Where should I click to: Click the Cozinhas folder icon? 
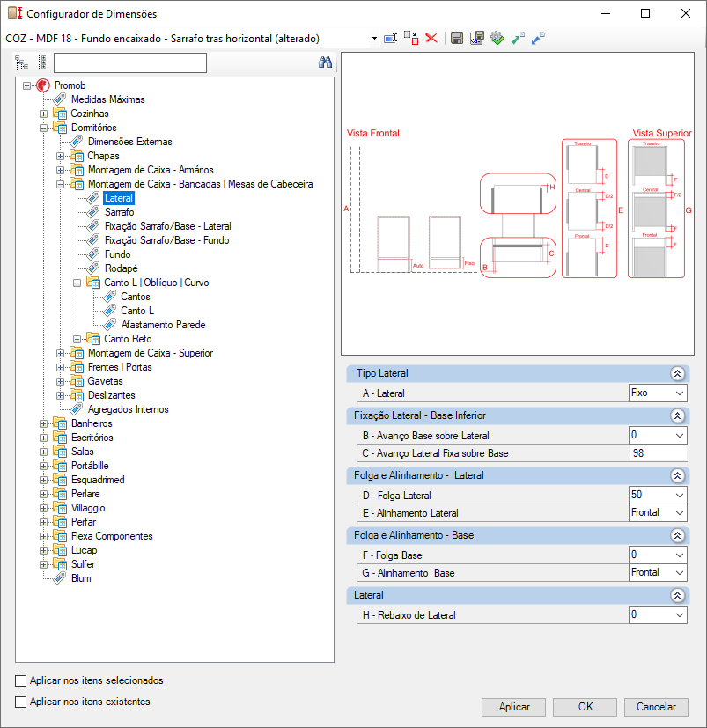[60, 114]
